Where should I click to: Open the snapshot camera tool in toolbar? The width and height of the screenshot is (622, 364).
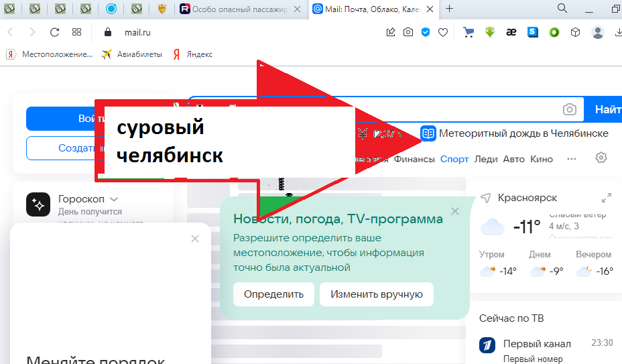(x=408, y=32)
